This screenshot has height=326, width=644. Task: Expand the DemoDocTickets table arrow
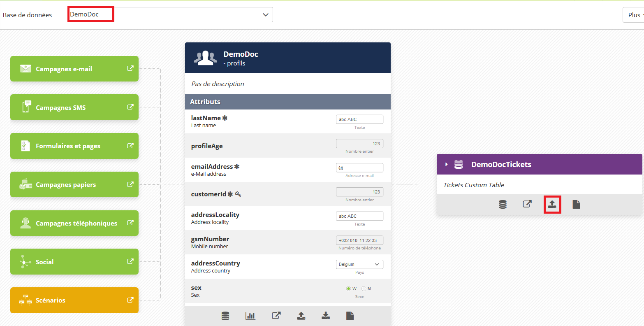[x=446, y=164]
